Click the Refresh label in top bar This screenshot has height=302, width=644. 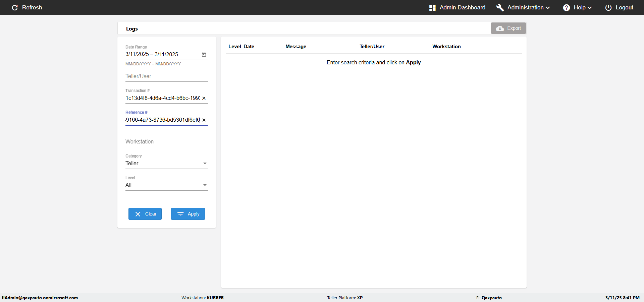(32, 7)
